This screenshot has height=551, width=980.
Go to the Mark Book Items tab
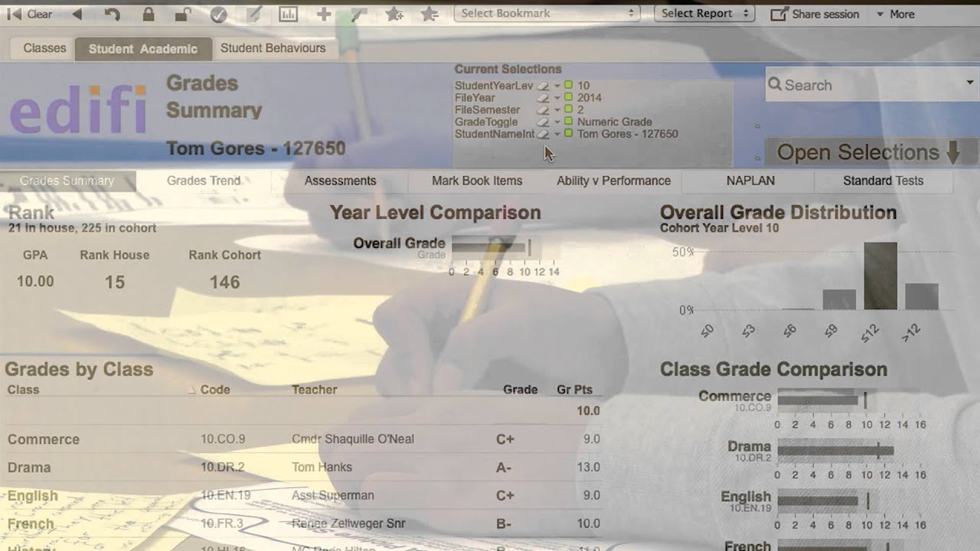[477, 181]
